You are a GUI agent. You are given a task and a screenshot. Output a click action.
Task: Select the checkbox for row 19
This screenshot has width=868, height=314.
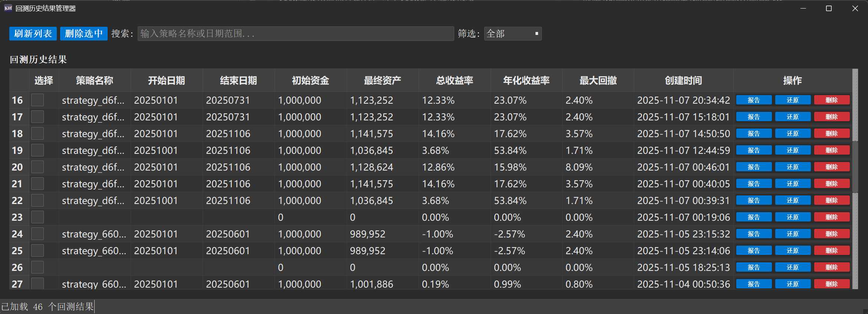(x=37, y=150)
